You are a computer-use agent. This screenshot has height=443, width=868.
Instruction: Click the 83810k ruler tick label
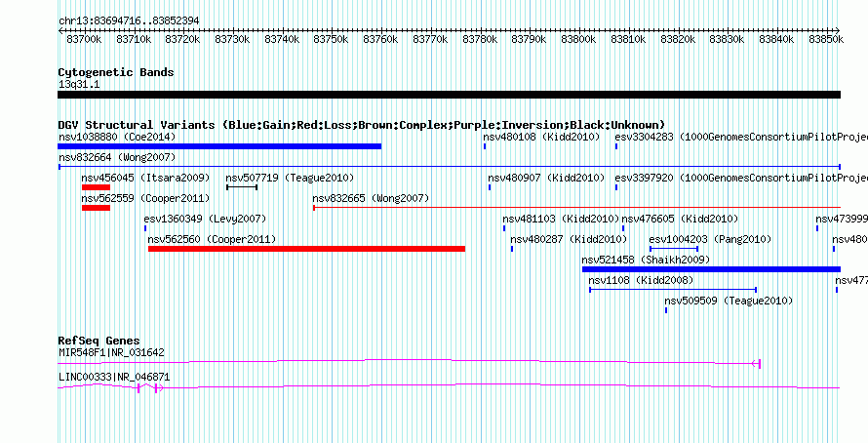[628, 39]
